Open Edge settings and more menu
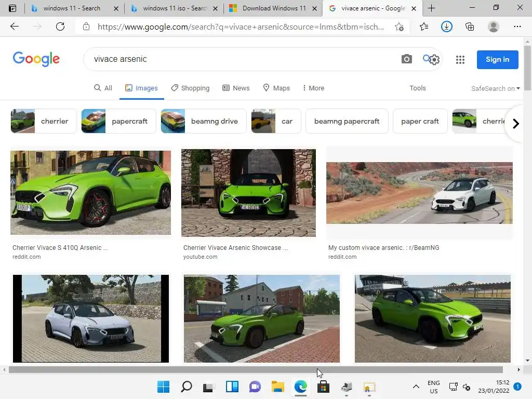The width and height of the screenshot is (532, 399). pyautogui.click(x=517, y=26)
